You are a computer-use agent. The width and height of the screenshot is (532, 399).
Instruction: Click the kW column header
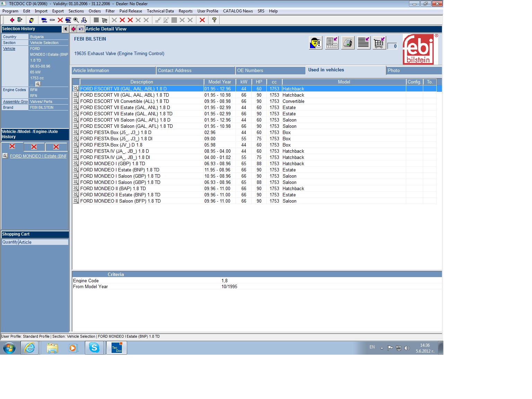coord(244,82)
